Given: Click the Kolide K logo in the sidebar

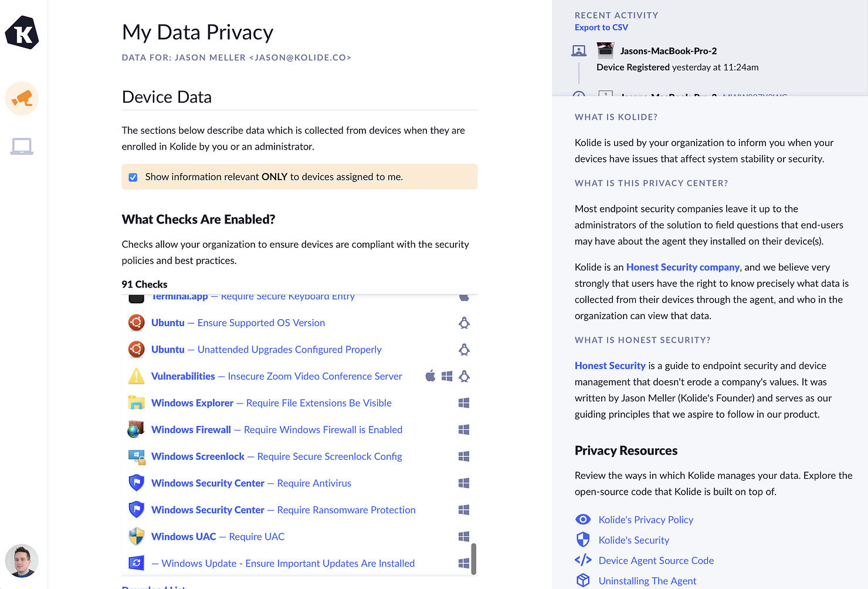Looking at the screenshot, I should [x=22, y=33].
